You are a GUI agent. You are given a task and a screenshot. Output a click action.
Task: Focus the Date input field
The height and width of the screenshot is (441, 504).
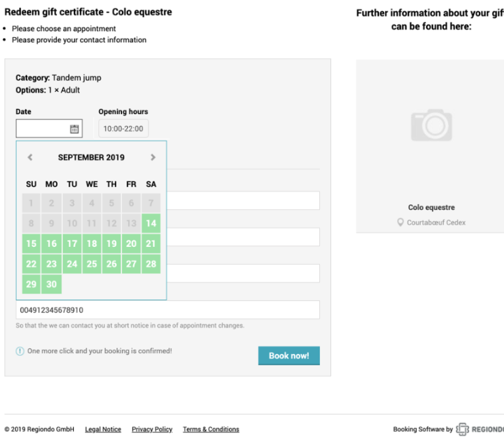pos(49,129)
